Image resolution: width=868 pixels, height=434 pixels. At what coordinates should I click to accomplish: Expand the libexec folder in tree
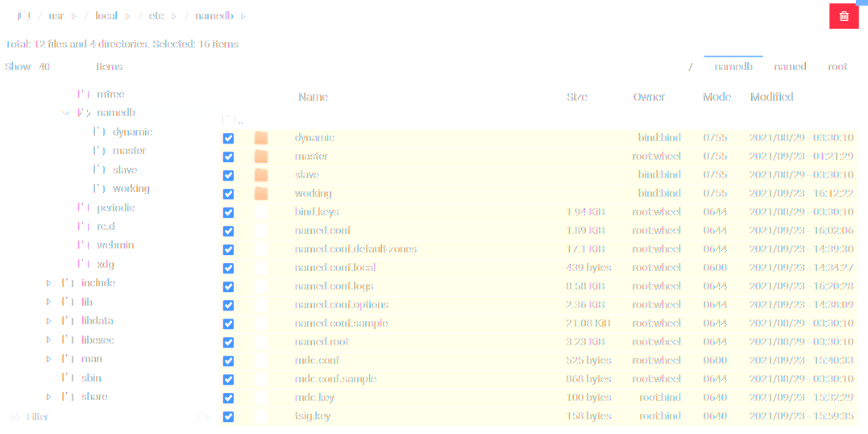pos(48,340)
